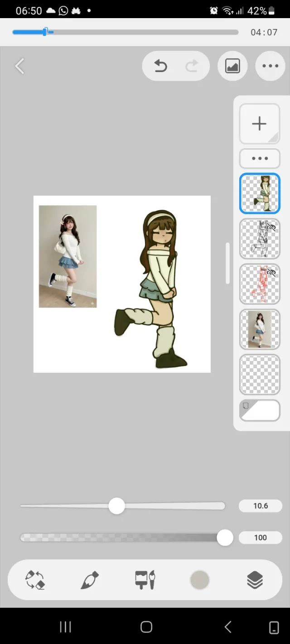Open the layer options ellipsis button
This screenshot has height=644, width=290.
pos(260,159)
